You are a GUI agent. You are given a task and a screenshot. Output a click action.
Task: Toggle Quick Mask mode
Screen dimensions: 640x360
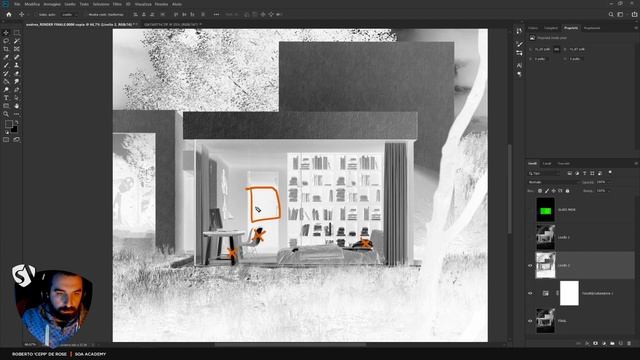(x=6, y=140)
